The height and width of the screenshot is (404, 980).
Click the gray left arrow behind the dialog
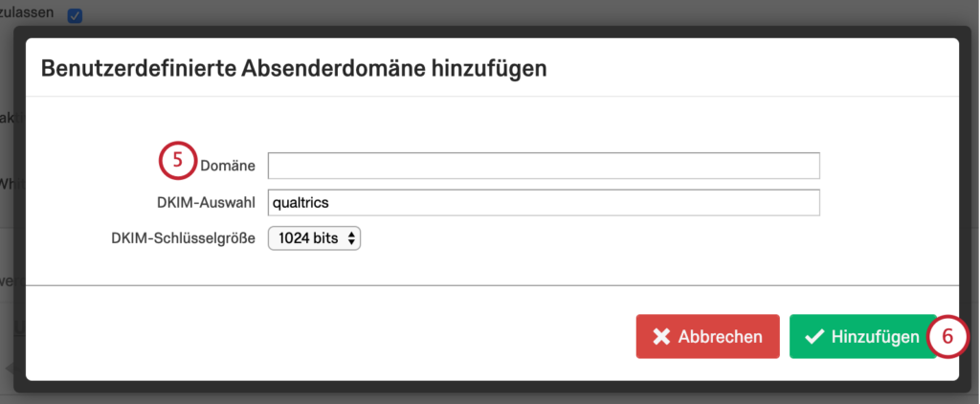coord(9,369)
